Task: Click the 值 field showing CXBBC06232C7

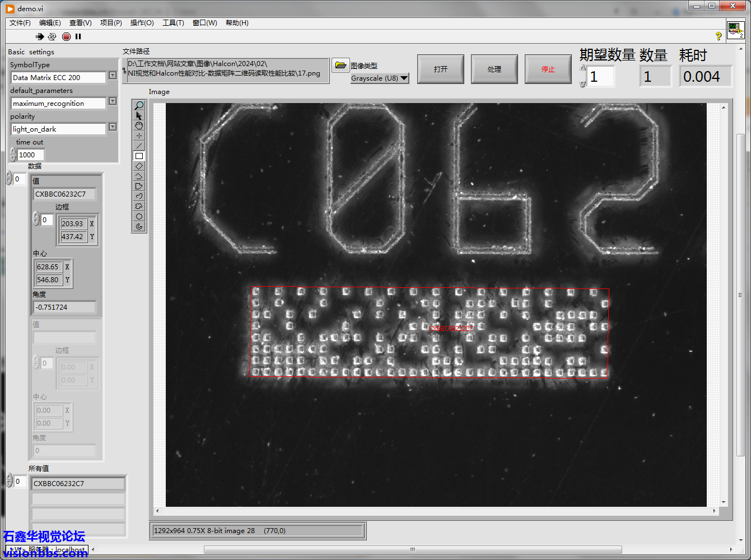Action: [64, 194]
